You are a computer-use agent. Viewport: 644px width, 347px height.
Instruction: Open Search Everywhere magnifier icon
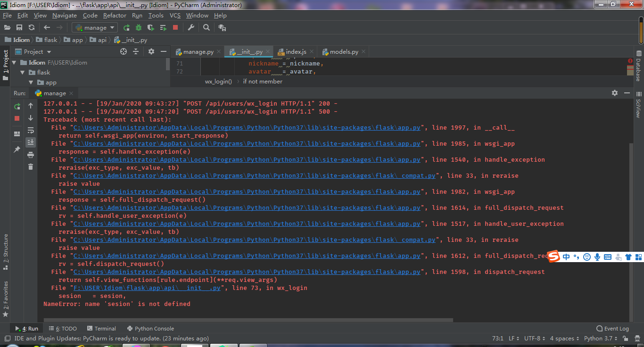206,28
